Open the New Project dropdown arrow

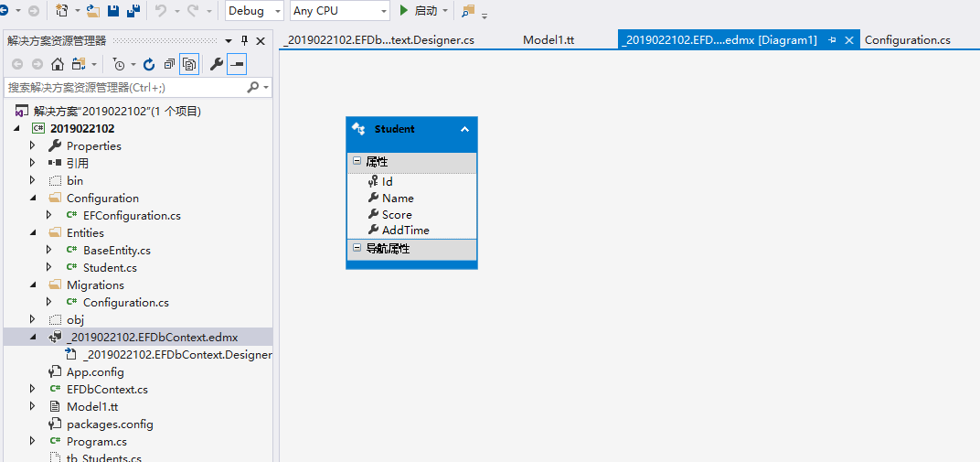tap(77, 11)
